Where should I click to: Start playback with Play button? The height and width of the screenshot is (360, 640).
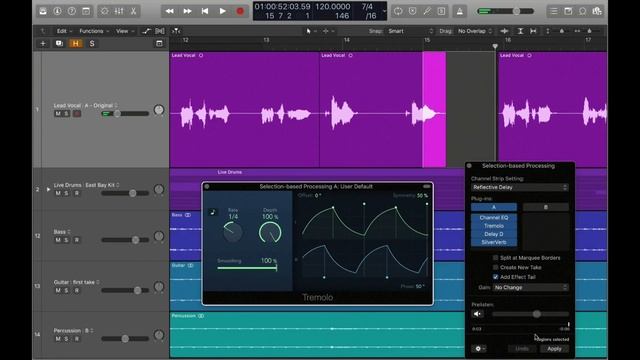click(x=222, y=11)
